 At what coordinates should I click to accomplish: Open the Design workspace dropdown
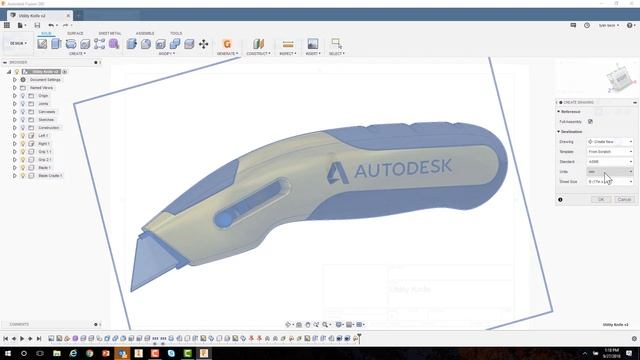pos(18,43)
